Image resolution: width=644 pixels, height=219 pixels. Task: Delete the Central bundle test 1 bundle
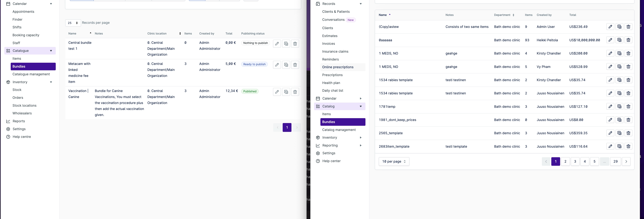[295, 43]
